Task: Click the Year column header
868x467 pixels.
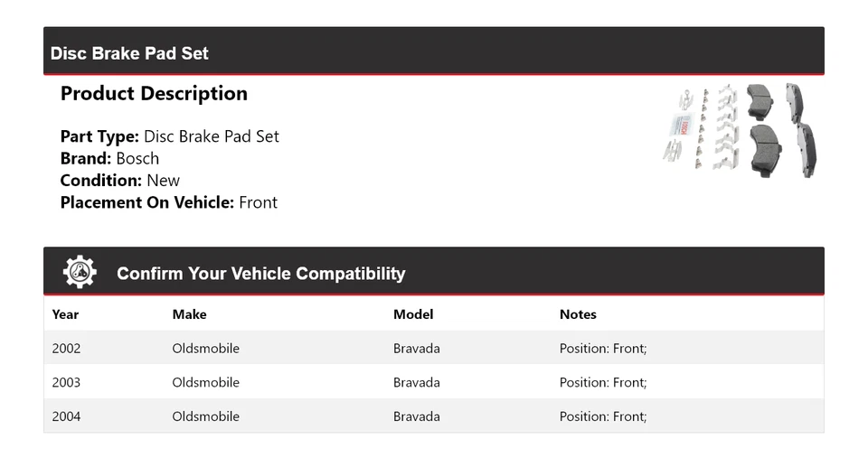Action: tap(65, 314)
